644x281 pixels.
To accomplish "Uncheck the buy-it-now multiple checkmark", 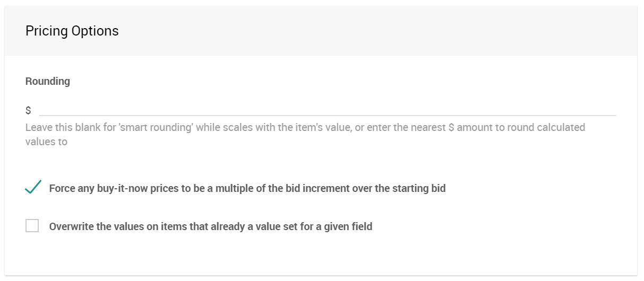I will pos(33,187).
